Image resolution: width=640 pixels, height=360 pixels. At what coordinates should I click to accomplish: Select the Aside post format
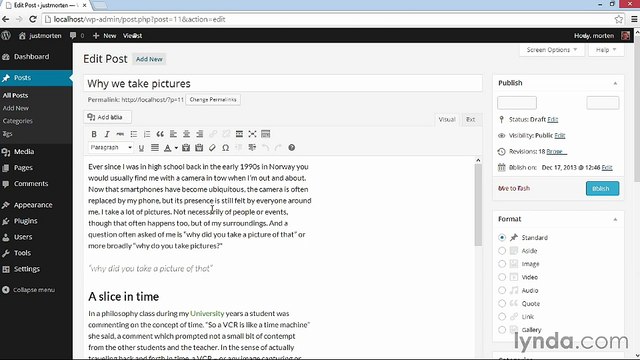[502, 251]
